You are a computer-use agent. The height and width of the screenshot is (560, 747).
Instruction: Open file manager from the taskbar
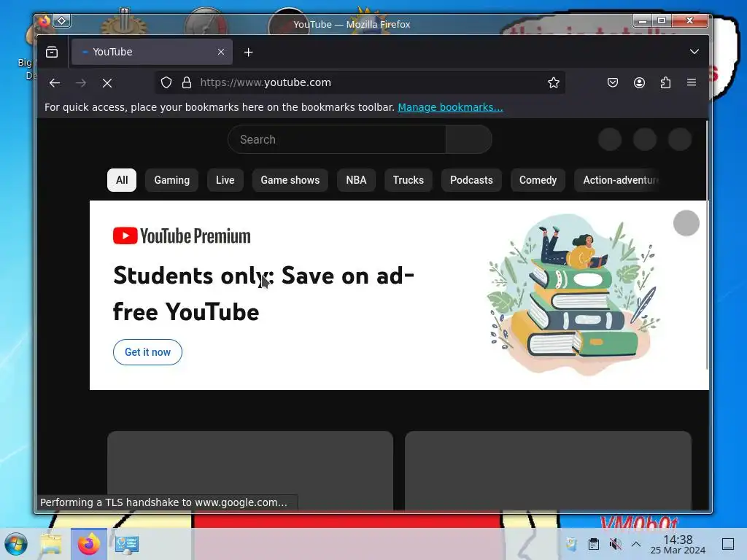pos(51,544)
